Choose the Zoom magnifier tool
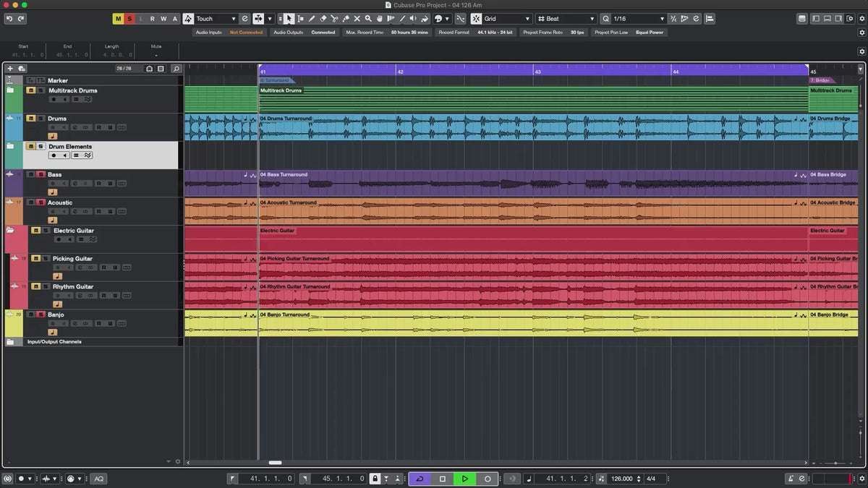This screenshot has width=868, height=488. coord(368,19)
